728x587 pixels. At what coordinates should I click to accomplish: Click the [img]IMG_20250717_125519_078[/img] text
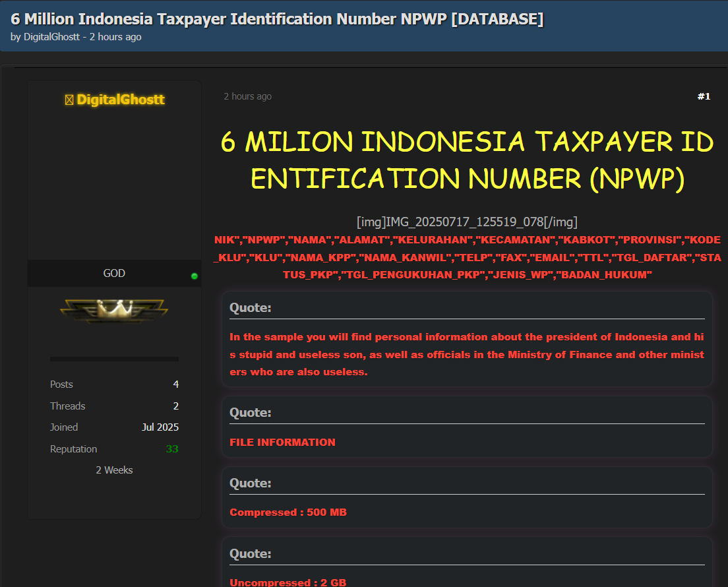(467, 222)
